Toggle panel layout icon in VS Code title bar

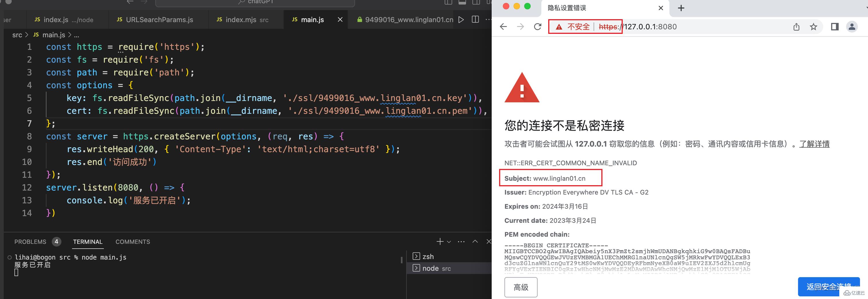pos(462,2)
